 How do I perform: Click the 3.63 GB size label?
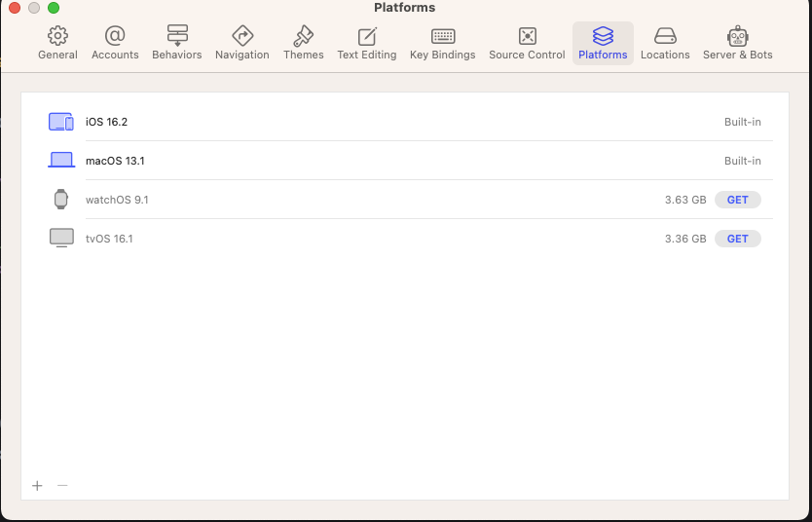685,200
